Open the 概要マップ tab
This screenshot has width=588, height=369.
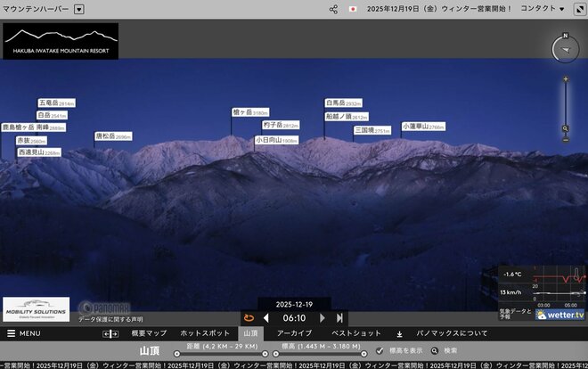[149, 333]
